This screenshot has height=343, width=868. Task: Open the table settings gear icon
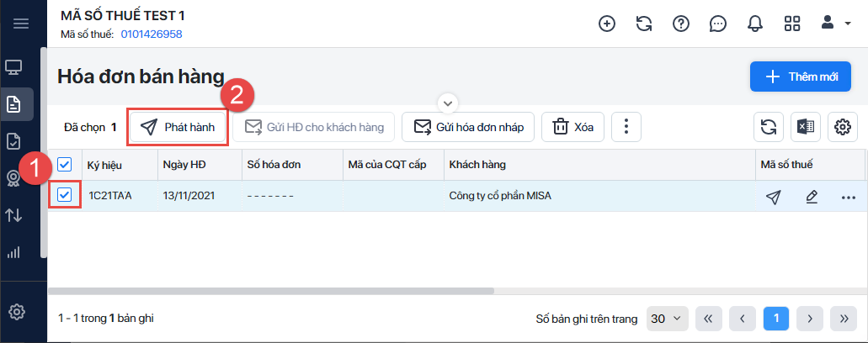click(842, 127)
